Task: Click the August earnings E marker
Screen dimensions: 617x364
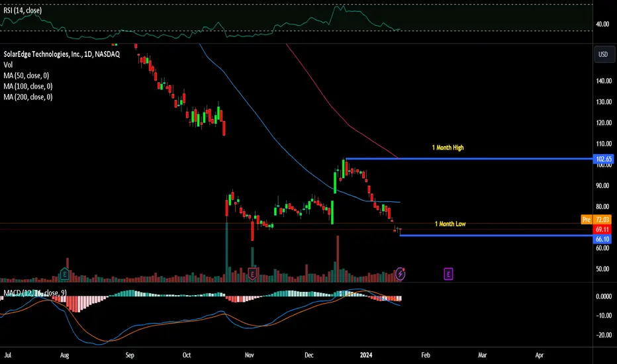Action: [64, 273]
